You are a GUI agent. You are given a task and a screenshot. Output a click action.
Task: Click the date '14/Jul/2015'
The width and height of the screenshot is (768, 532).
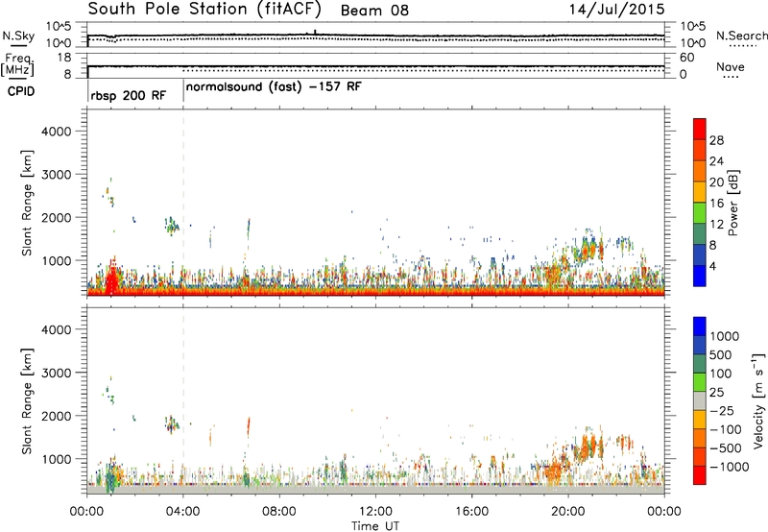(x=616, y=10)
